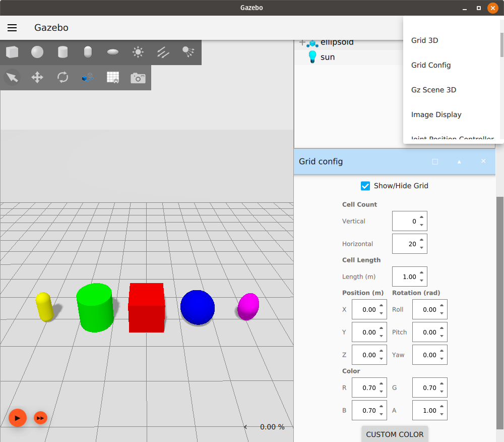Click the Grid config panel scrollbar
Viewport: 504px width, 442px height.
[499, 313]
